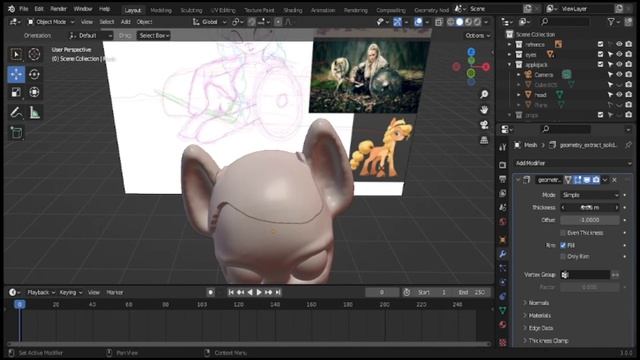This screenshot has width=640, height=360.
Task: Open the Scene properties tab
Action: [x=503, y=207]
